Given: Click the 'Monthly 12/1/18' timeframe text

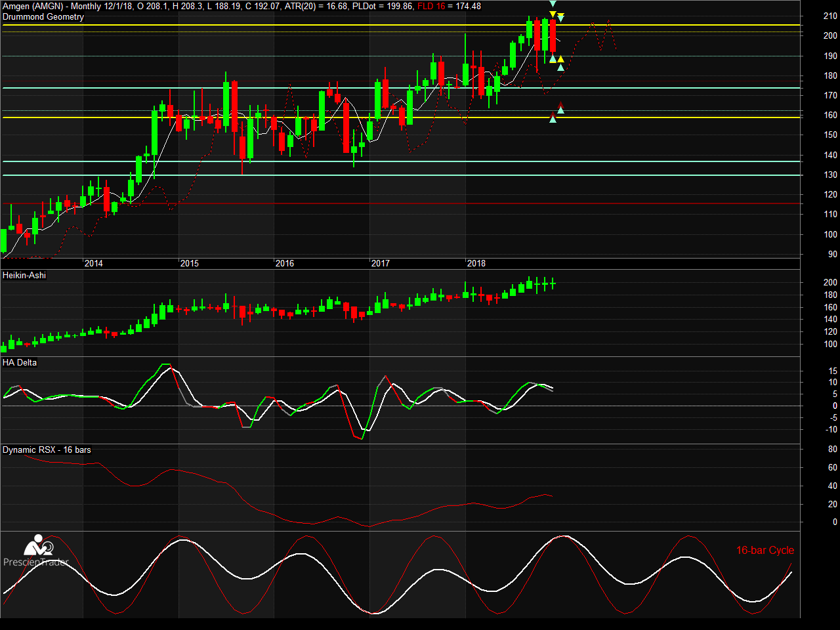Looking at the screenshot, I should click(102, 6).
